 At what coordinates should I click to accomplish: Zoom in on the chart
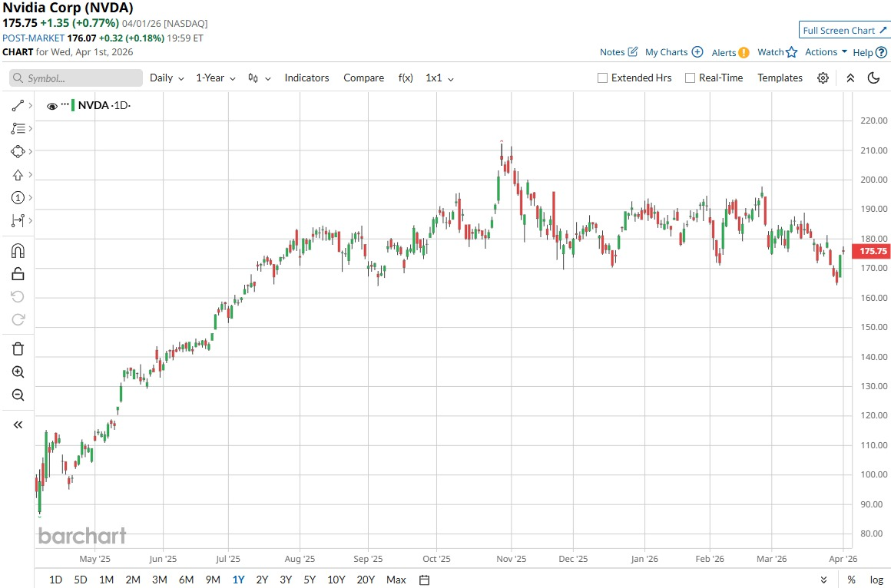[18, 372]
